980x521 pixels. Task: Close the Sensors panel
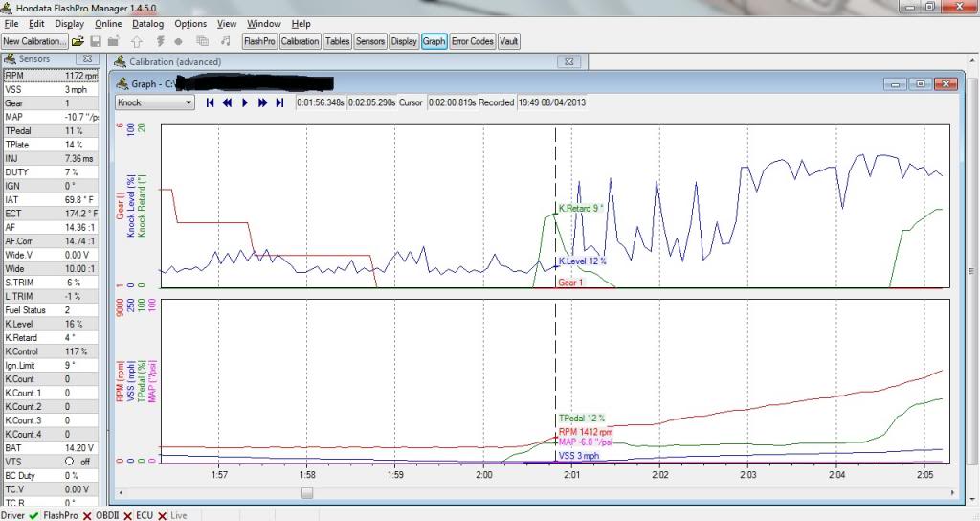click(x=87, y=58)
